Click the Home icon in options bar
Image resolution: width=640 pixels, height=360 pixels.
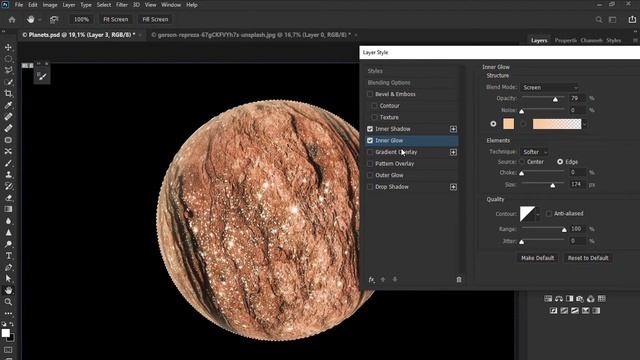pos(12,20)
